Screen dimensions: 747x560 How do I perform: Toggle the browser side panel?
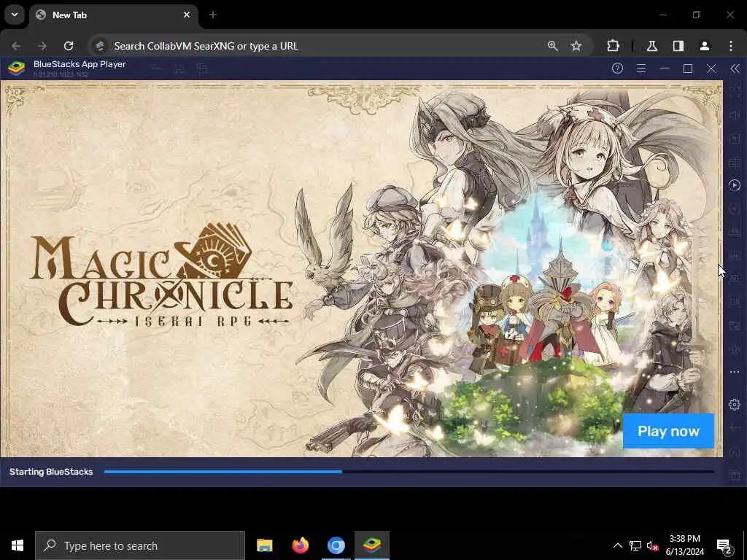[x=678, y=46]
